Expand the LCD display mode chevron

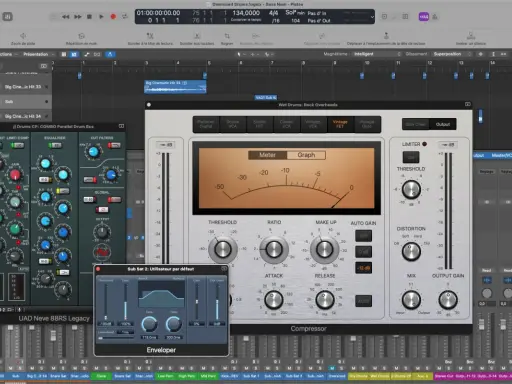pyautogui.click(x=372, y=17)
